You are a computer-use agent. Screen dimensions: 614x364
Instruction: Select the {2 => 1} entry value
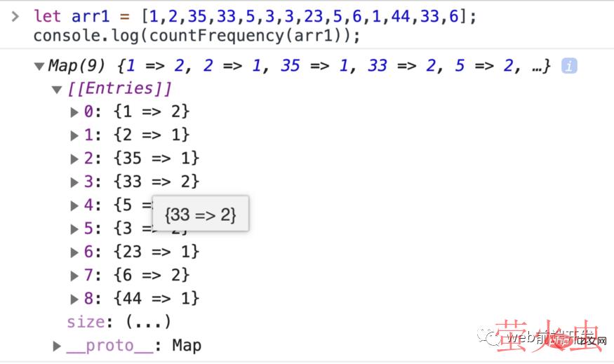point(152,135)
